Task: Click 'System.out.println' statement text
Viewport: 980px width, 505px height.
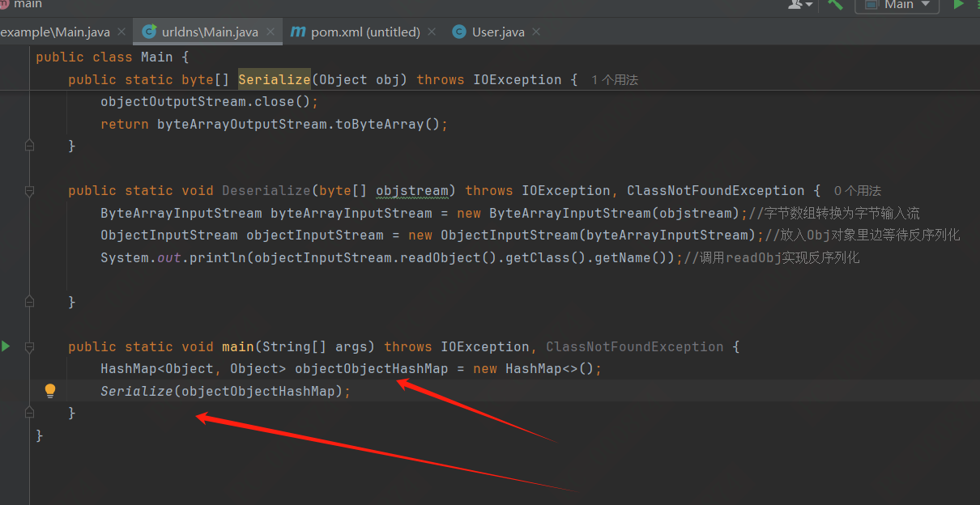Action: pyautogui.click(x=173, y=257)
